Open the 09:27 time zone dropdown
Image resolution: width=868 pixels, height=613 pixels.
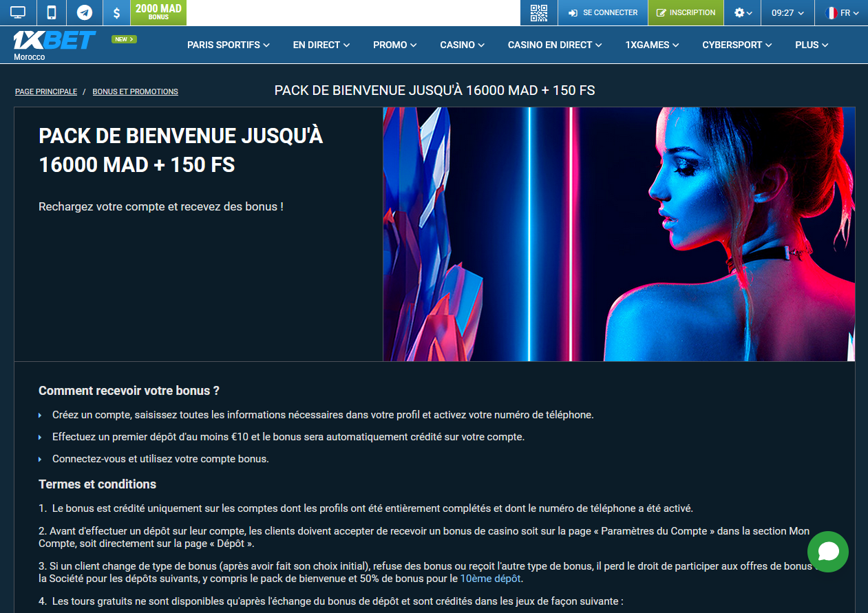coord(787,12)
